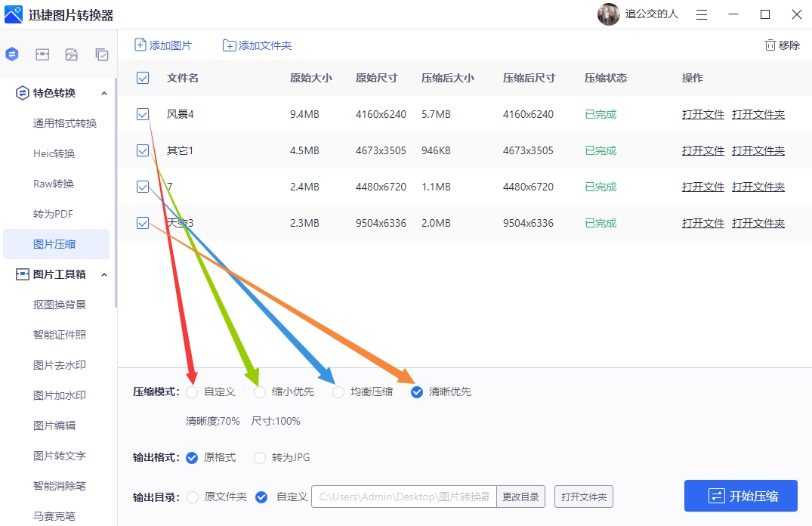Open 图片加水印 in the sidebar

(60, 395)
